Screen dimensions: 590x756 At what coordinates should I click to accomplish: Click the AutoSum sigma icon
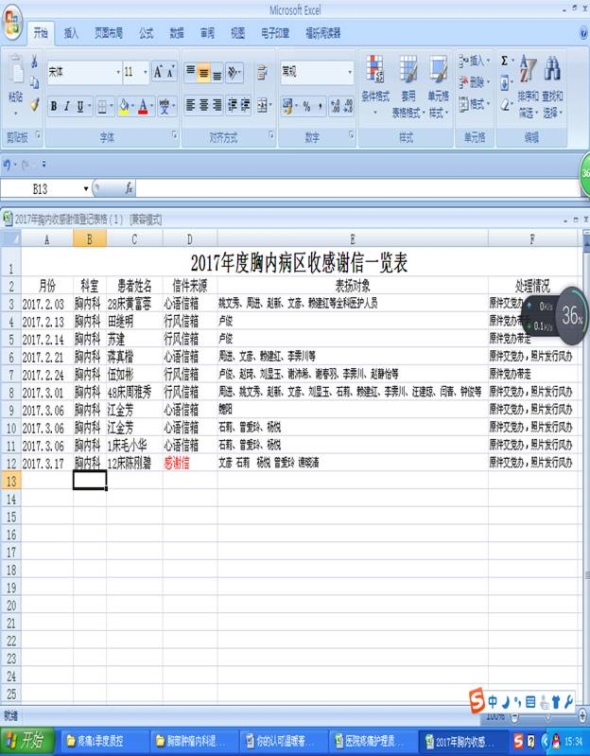click(504, 61)
